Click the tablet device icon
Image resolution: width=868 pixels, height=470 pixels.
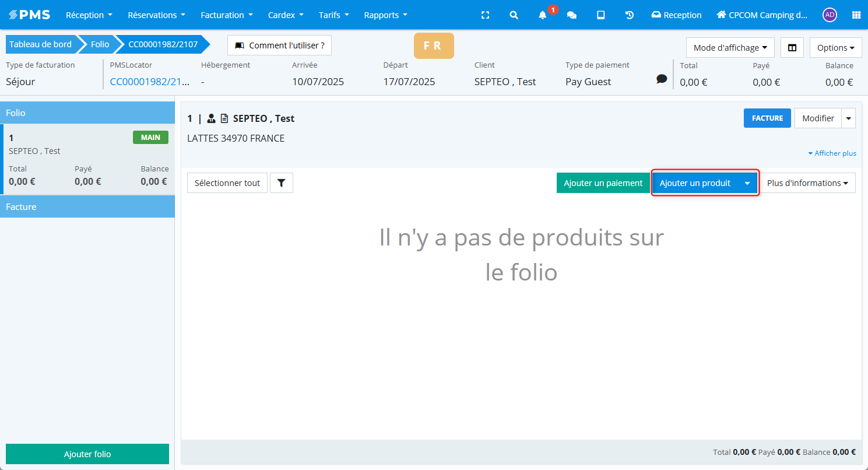pyautogui.click(x=600, y=15)
